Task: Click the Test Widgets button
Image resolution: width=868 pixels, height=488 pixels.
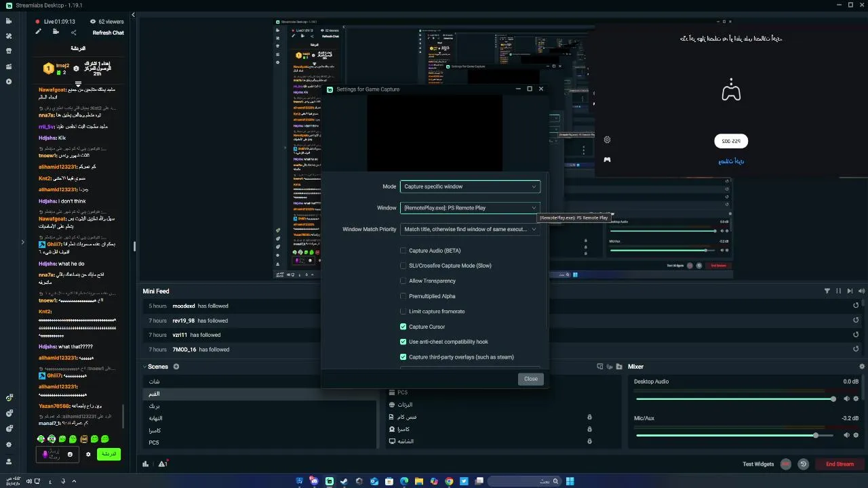Action: pyautogui.click(x=758, y=464)
